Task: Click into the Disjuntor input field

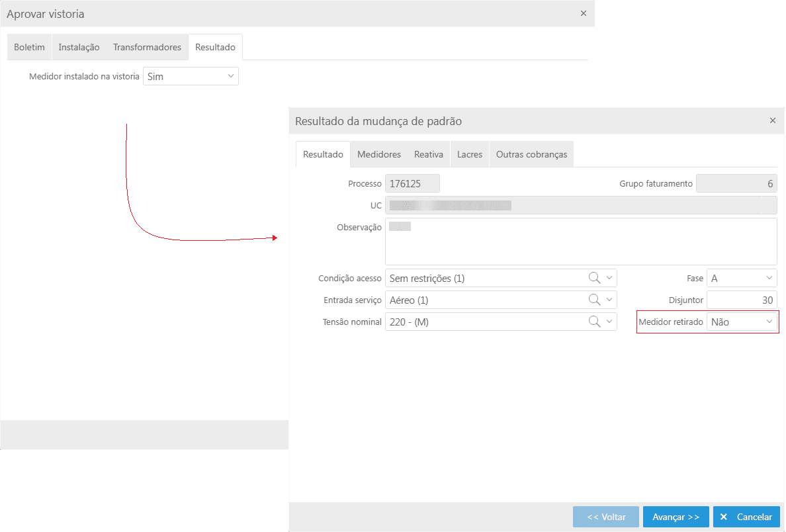Action: [x=741, y=300]
